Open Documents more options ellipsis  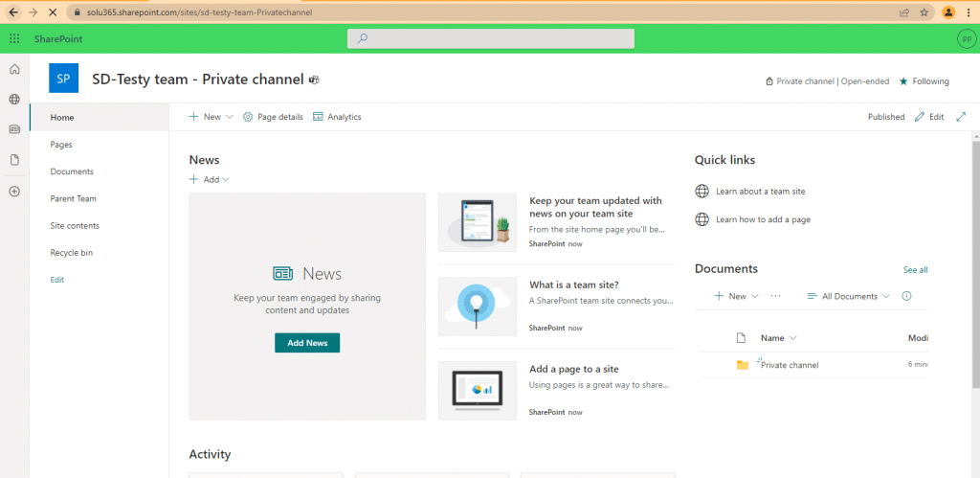coord(775,296)
